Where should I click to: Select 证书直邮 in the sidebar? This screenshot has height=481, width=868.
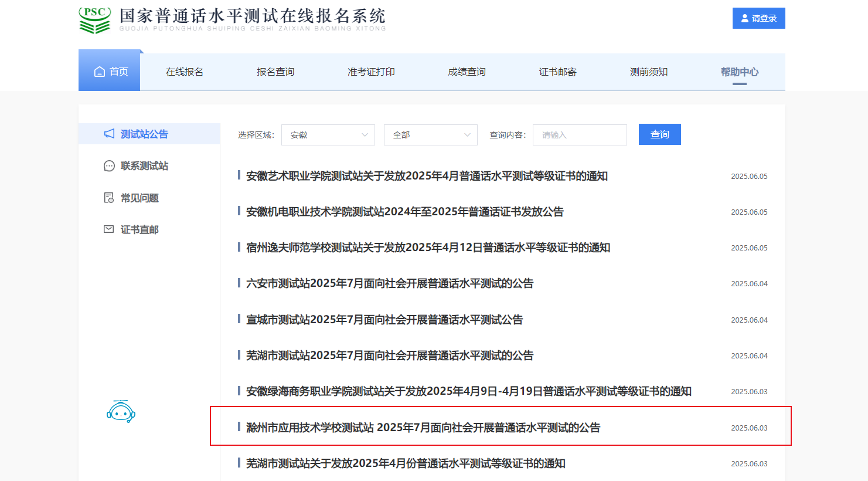click(x=139, y=229)
